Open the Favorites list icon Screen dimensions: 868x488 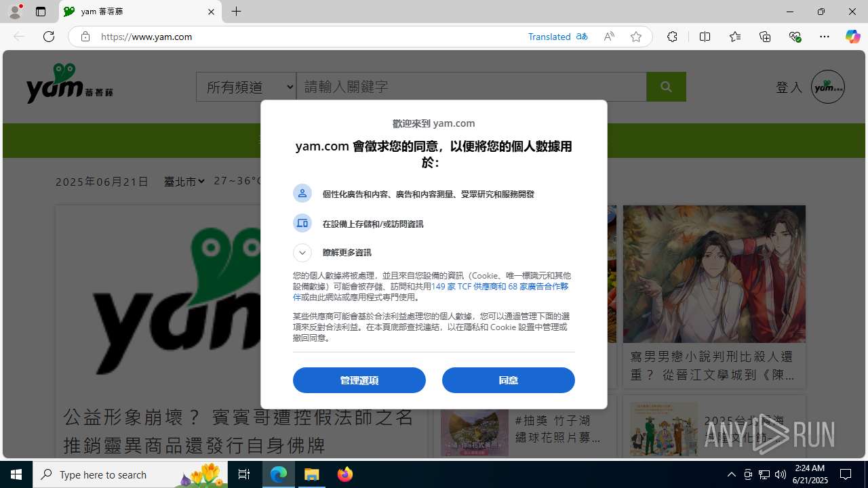pyautogui.click(x=734, y=37)
